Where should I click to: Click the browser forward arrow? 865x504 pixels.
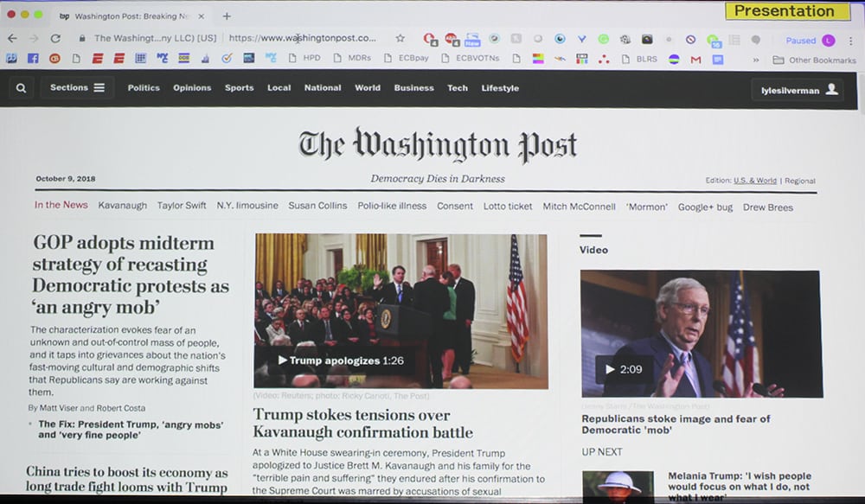point(35,38)
